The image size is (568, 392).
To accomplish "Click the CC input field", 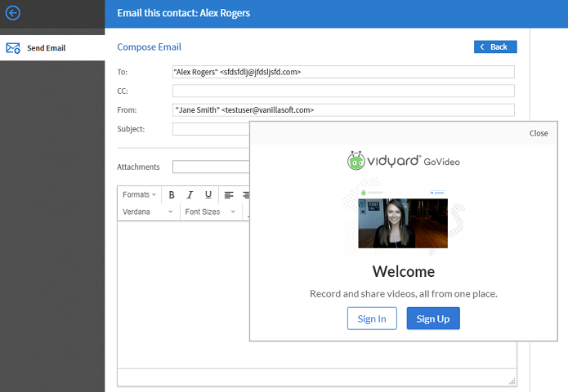I will [x=343, y=91].
